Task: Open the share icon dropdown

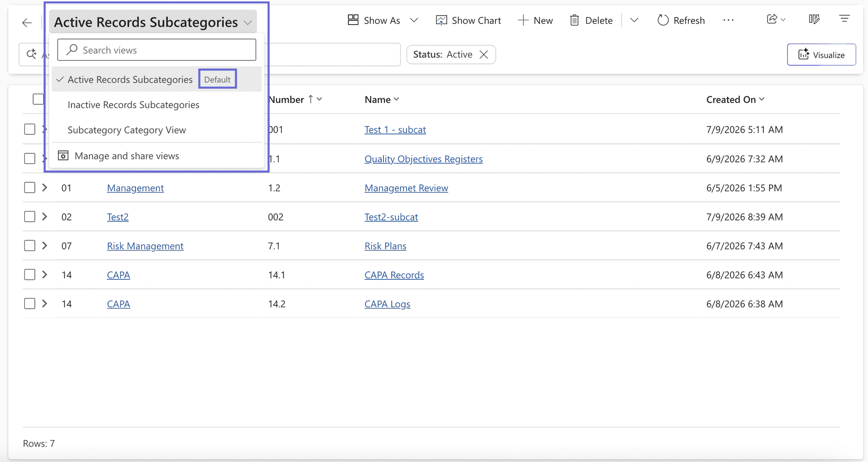Action: [x=776, y=19]
